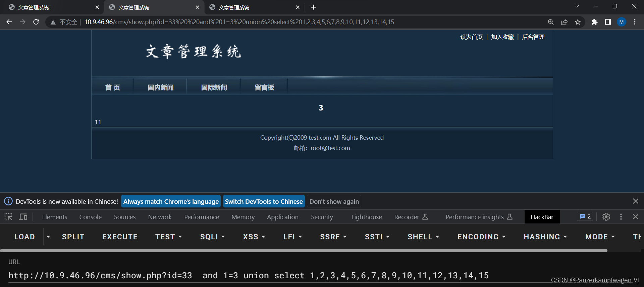Expand the XSS dropdown
The width and height of the screenshot is (644, 287).
coord(254,237)
